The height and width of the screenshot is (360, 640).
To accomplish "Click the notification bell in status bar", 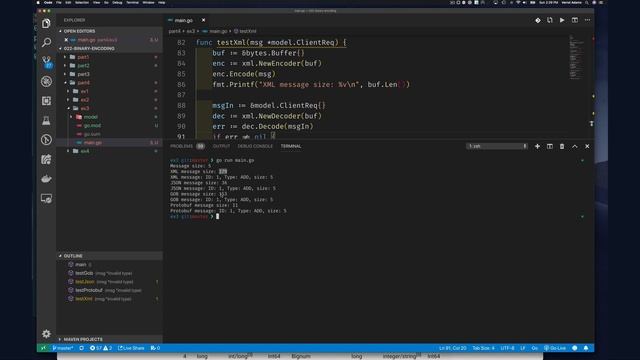I will click(x=586, y=348).
